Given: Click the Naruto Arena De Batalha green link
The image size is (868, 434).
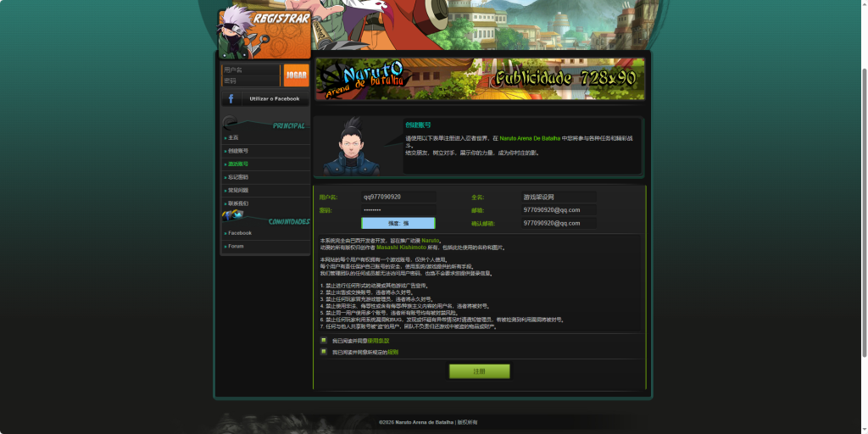Looking at the screenshot, I should pos(530,138).
